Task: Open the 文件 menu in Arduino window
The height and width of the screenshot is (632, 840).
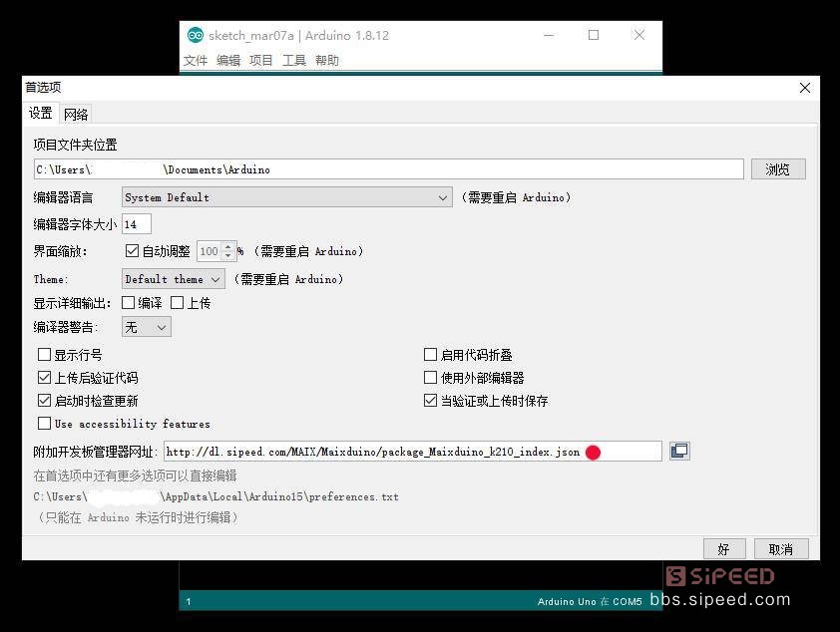Action: tap(196, 61)
